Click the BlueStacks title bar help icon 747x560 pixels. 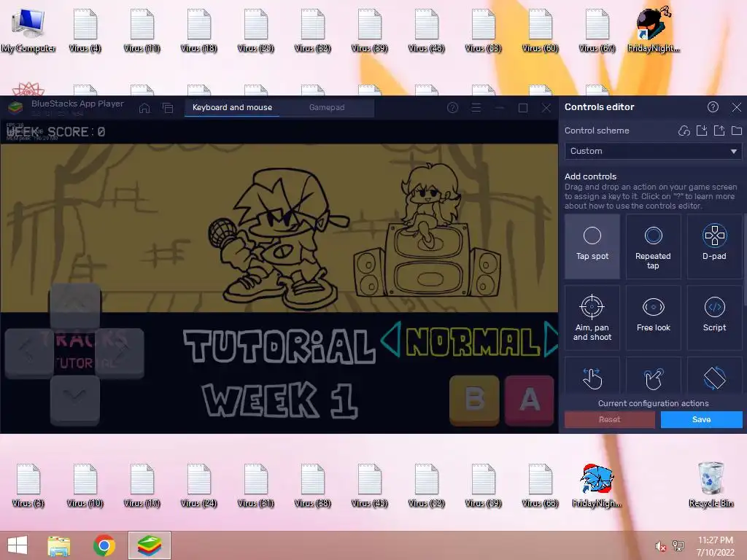[452, 108]
